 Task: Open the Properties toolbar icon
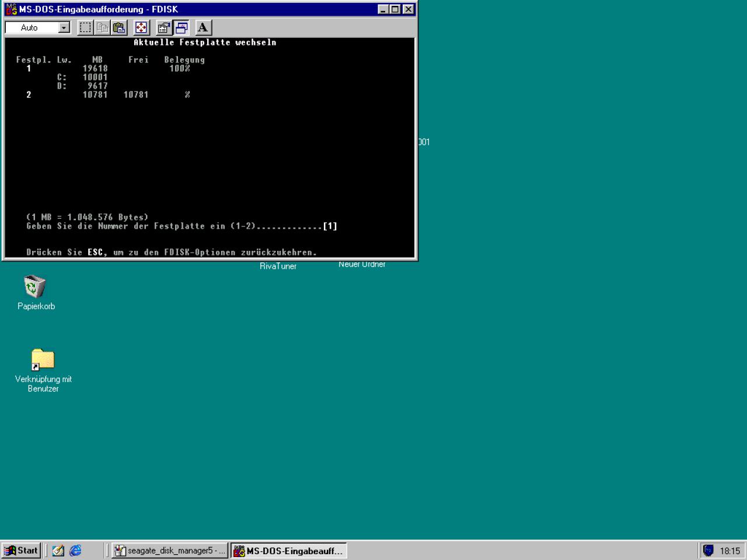click(164, 27)
